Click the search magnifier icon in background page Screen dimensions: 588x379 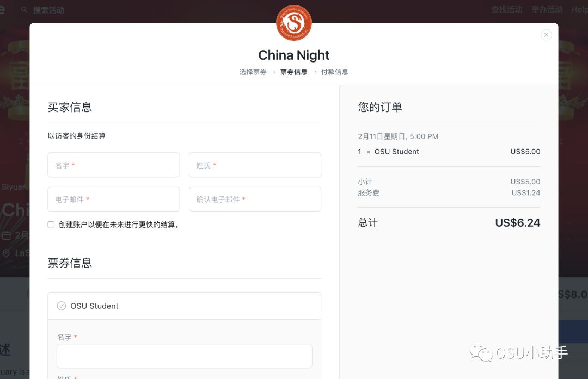(x=24, y=10)
